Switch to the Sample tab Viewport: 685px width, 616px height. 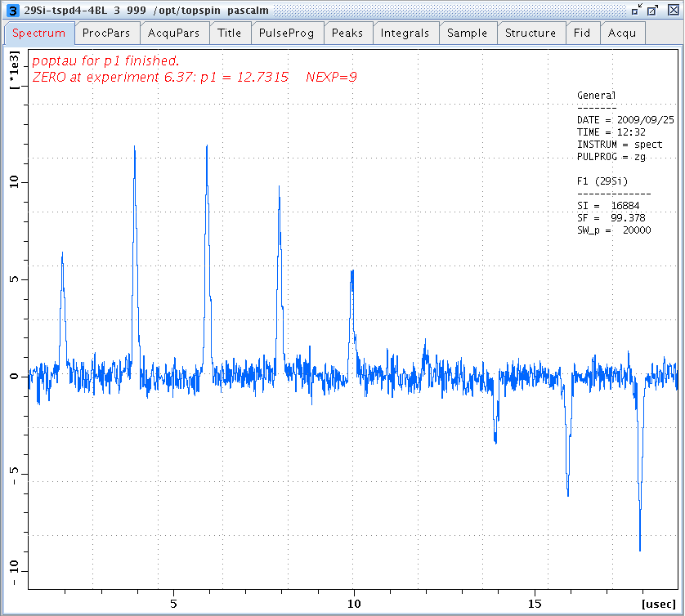pyautogui.click(x=468, y=33)
